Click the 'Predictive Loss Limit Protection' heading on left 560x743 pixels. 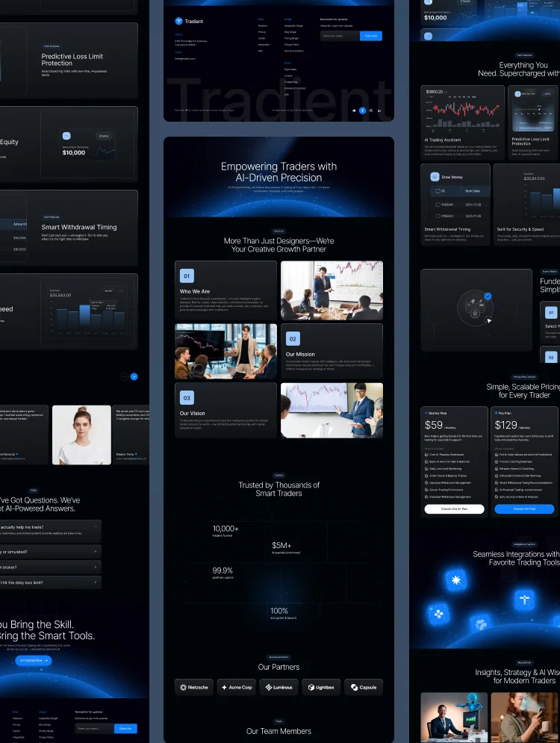(x=72, y=59)
